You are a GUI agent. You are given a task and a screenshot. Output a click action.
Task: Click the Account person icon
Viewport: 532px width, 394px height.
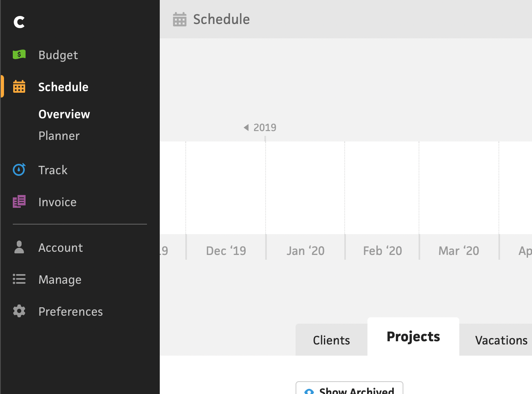(x=19, y=247)
